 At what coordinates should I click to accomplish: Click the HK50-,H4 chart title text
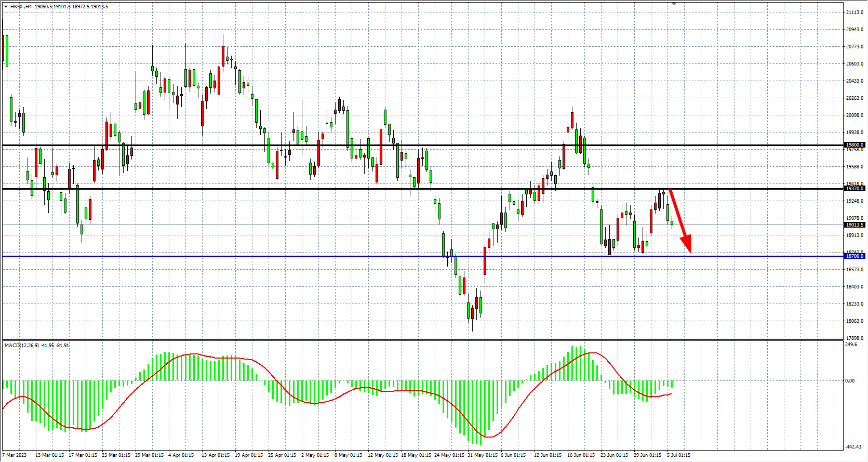(21, 7)
